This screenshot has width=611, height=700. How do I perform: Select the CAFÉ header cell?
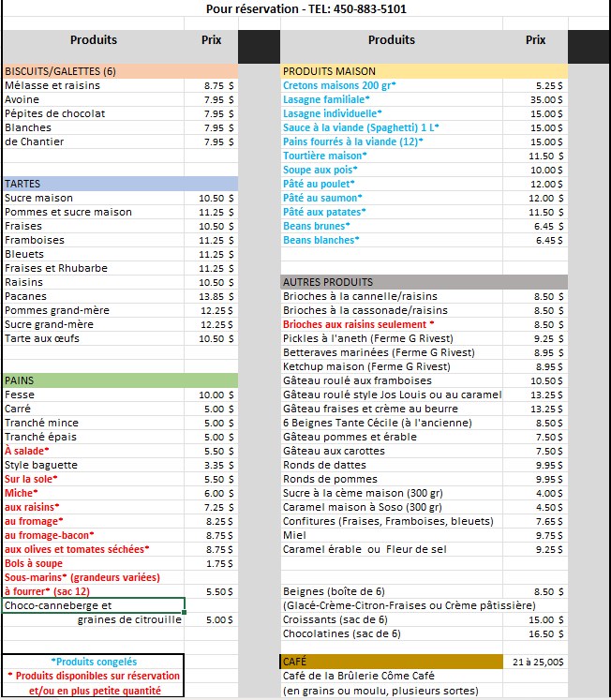click(392, 662)
